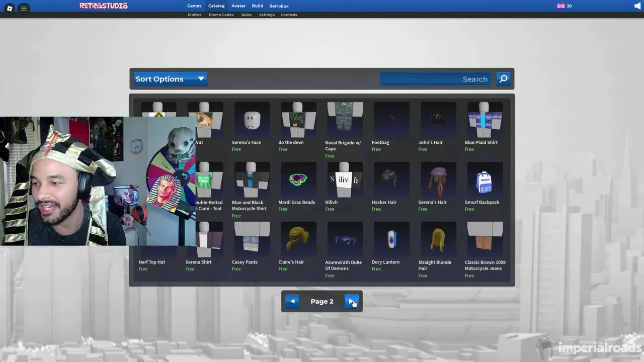Click the Retrobux currency icon
Viewport: 644px width, 362px height.
pyautogui.click(x=560, y=6)
